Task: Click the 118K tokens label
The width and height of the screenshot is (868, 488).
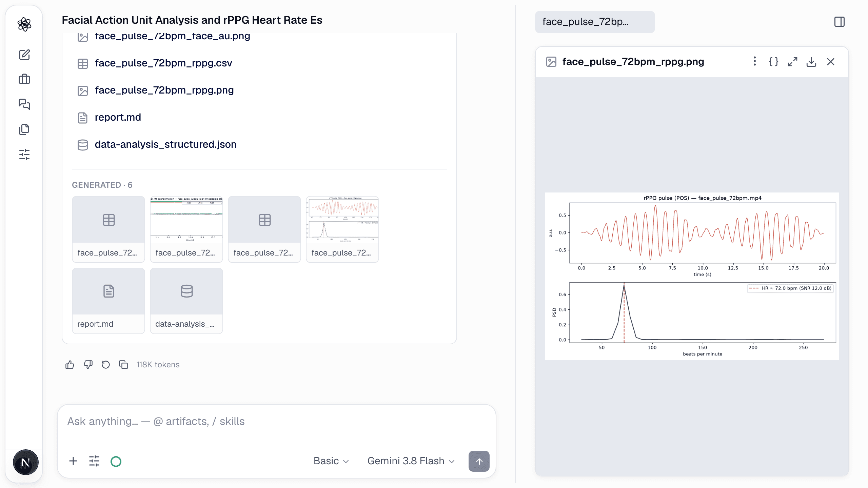Action: [158, 365]
